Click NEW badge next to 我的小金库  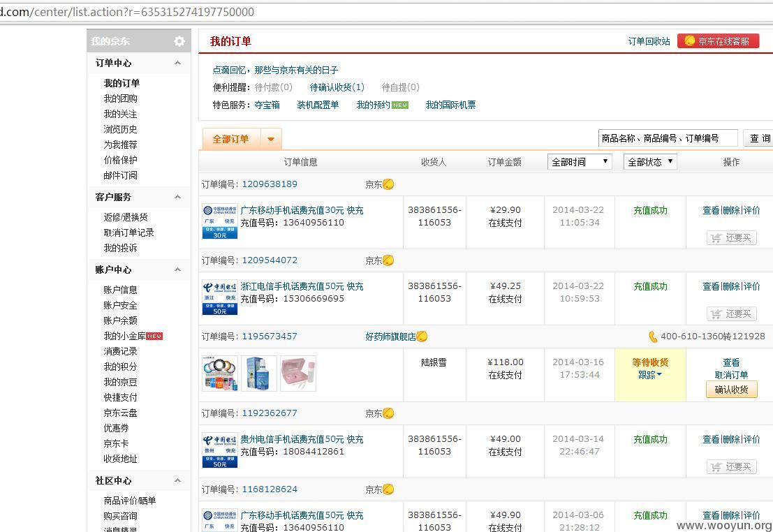coord(154,337)
